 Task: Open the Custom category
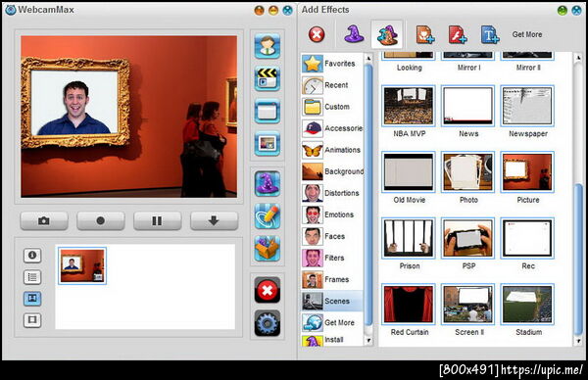point(332,107)
